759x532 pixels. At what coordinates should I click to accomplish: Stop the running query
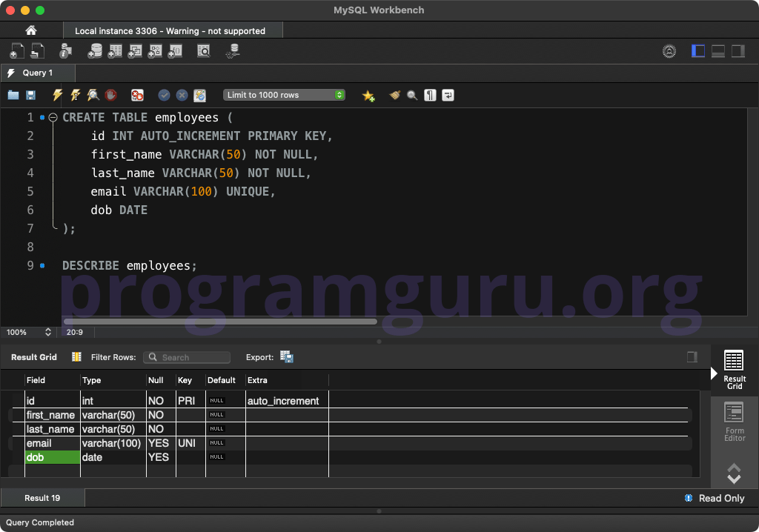(x=111, y=95)
